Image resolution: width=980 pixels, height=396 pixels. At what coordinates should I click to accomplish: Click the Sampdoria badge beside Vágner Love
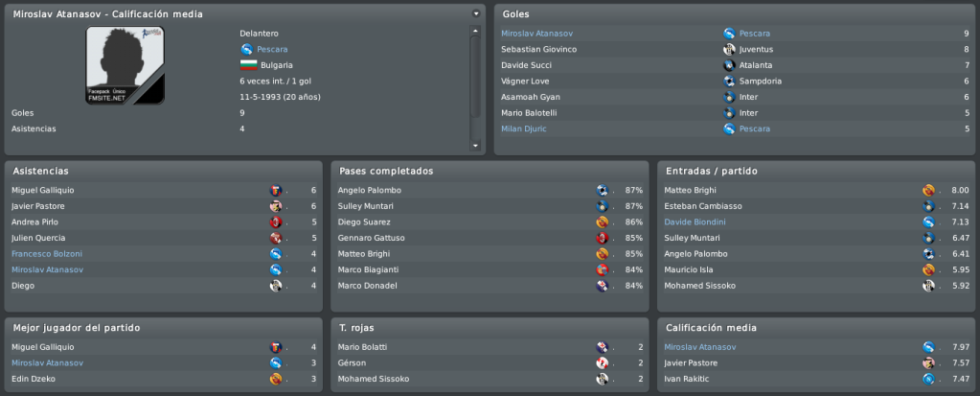pyautogui.click(x=729, y=82)
